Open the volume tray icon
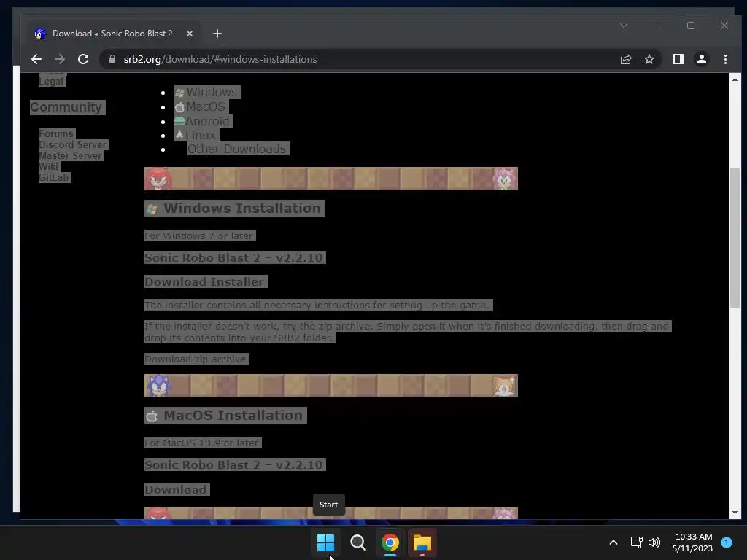The width and height of the screenshot is (747, 560). [654, 542]
